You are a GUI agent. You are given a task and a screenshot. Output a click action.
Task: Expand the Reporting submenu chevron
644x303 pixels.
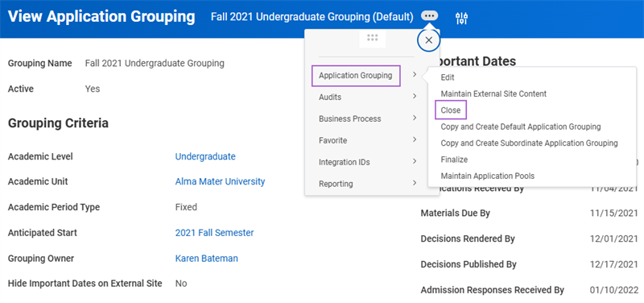(415, 184)
